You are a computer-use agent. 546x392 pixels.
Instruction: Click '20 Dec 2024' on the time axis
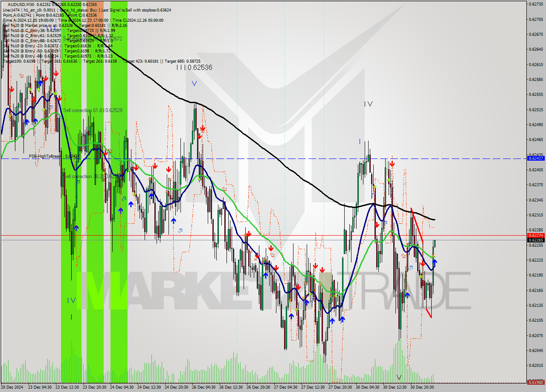pos(12,387)
